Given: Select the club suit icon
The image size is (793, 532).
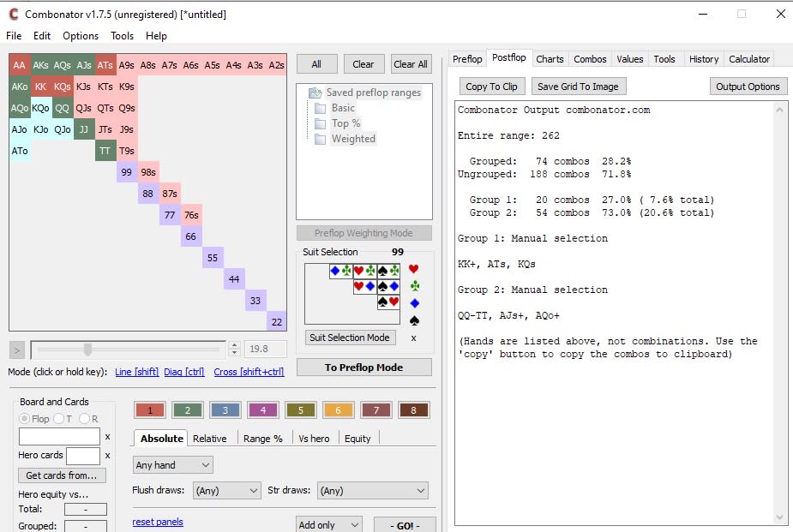Looking at the screenshot, I should pyautogui.click(x=415, y=286).
